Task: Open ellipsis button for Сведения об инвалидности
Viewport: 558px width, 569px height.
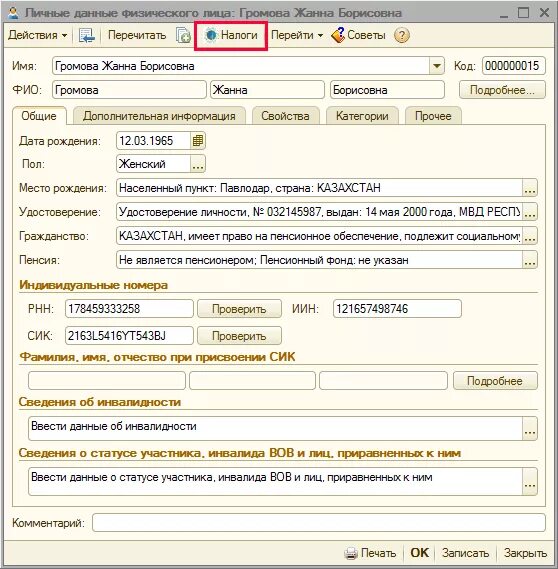Action: click(530, 429)
